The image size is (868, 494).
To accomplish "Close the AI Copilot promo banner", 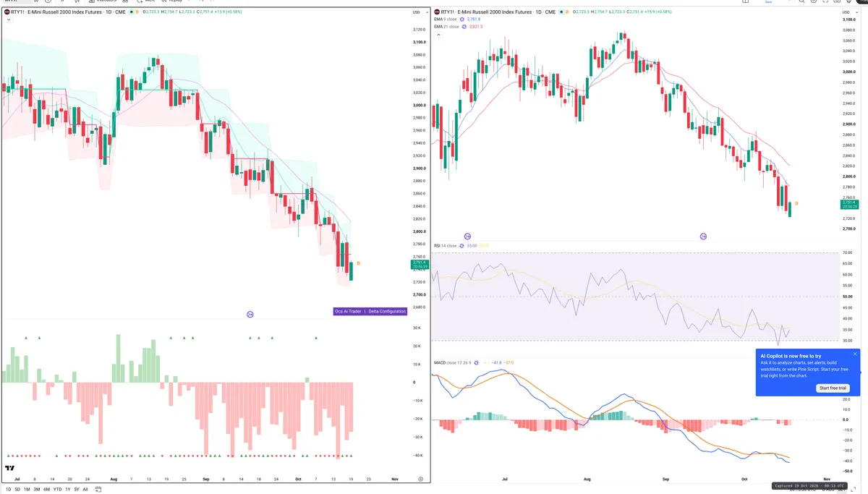I will 855,354.
